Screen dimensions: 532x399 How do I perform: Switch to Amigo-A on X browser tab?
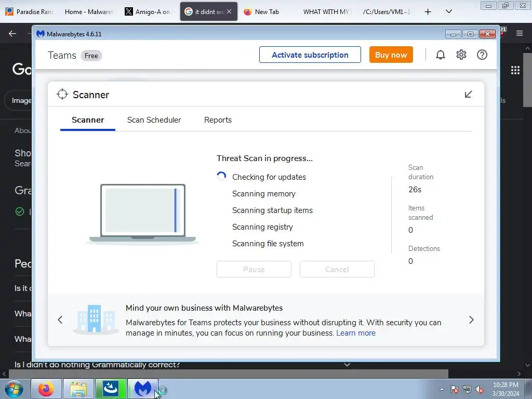tap(148, 11)
